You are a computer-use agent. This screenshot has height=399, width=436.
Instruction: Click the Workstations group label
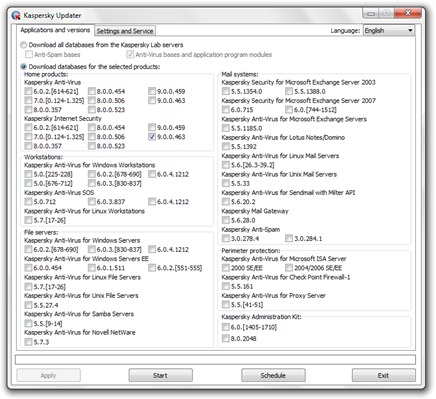pyautogui.click(x=43, y=157)
